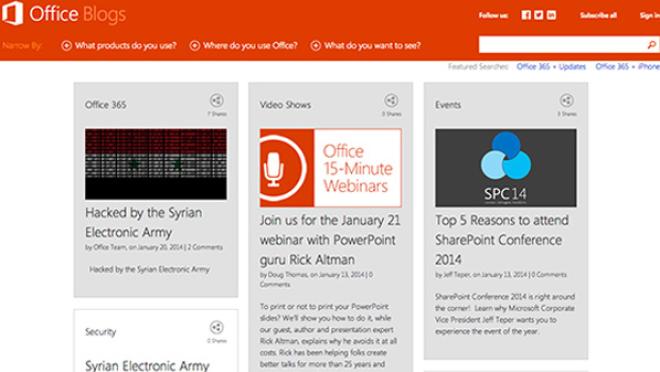Click the '2 Comments' link on hacked post
Screen dimensions: 660x372
205,247
